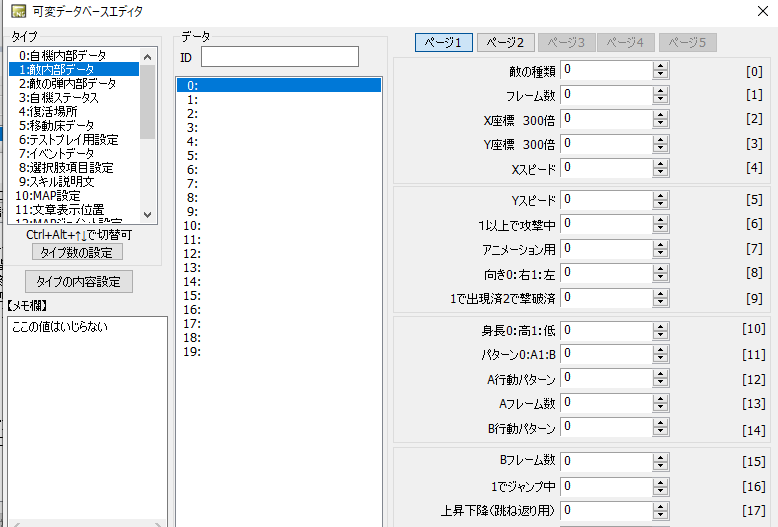Viewport: 778px width, 527px height.
Task: Open the タイプ数の設定 button
Action: coord(77,252)
